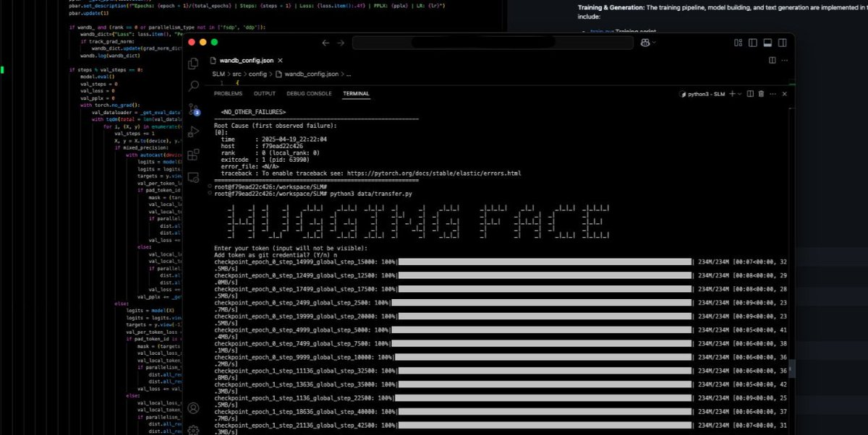The width and height of the screenshot is (868, 435).
Task: Click the 'python3 data/transfer.py' command
Action: [371, 195]
